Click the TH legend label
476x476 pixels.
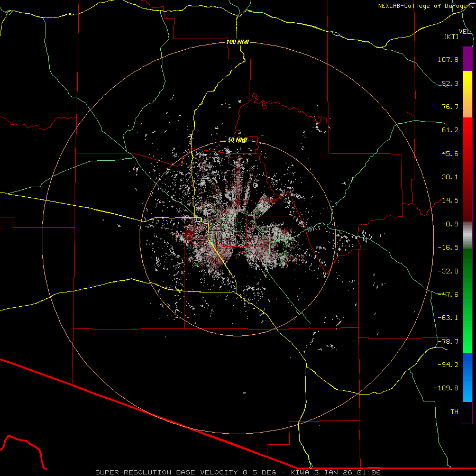coord(454,412)
